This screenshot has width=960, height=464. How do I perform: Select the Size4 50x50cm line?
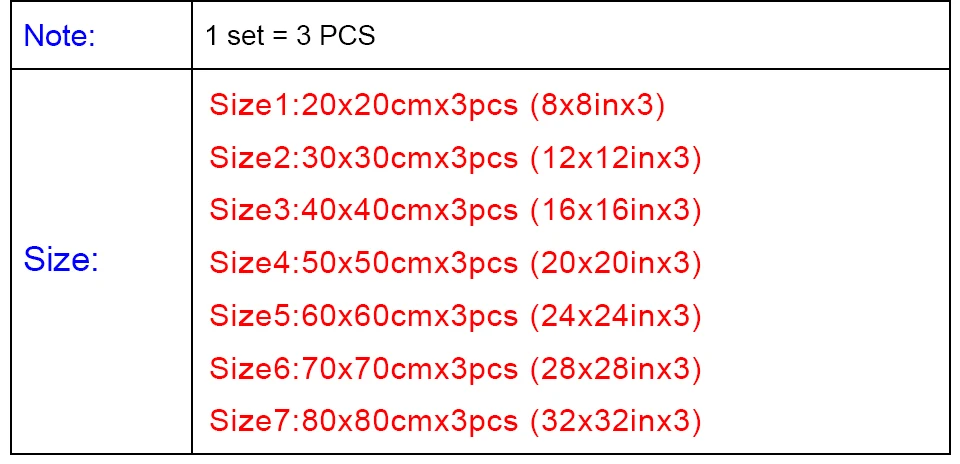tap(456, 263)
